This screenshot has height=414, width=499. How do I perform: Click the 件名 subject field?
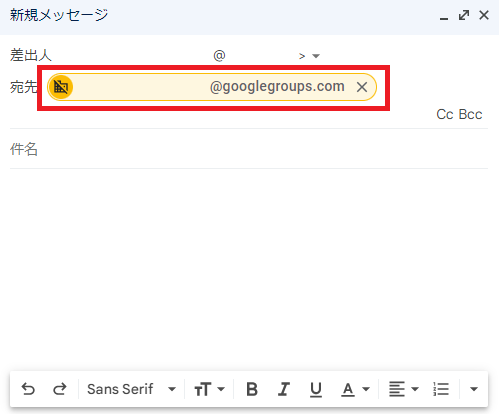(249, 149)
